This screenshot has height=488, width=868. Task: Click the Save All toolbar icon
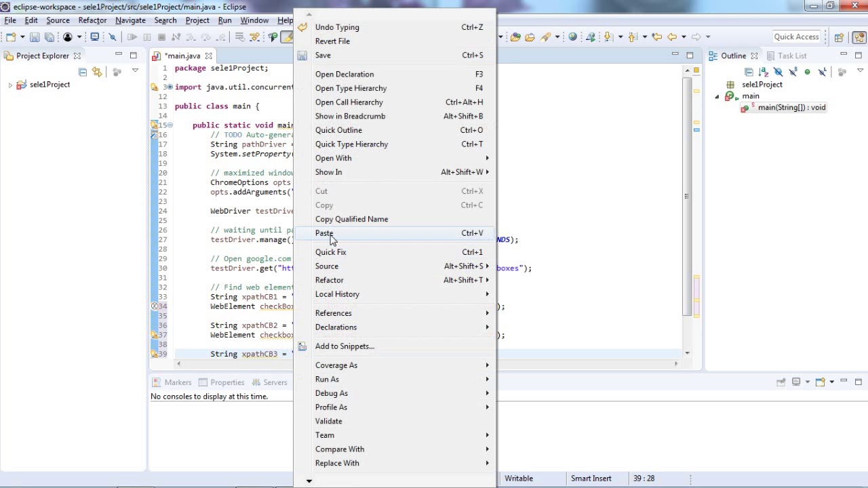click(49, 37)
